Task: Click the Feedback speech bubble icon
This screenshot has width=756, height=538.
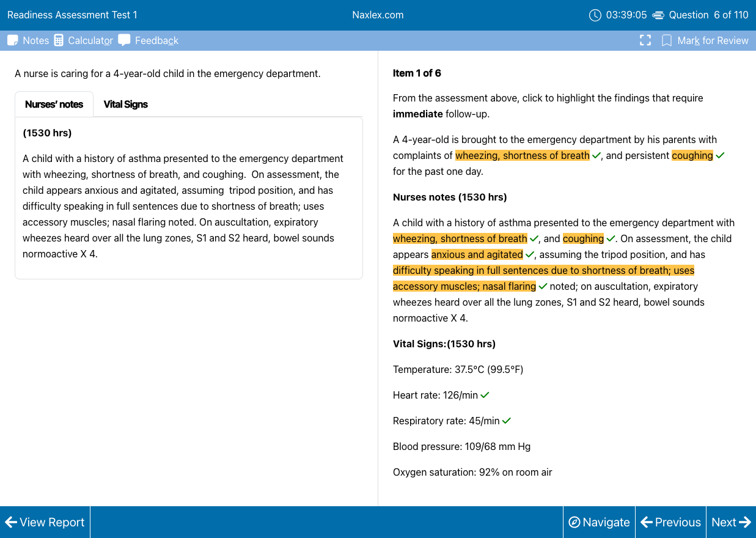Action: pyautogui.click(x=124, y=40)
